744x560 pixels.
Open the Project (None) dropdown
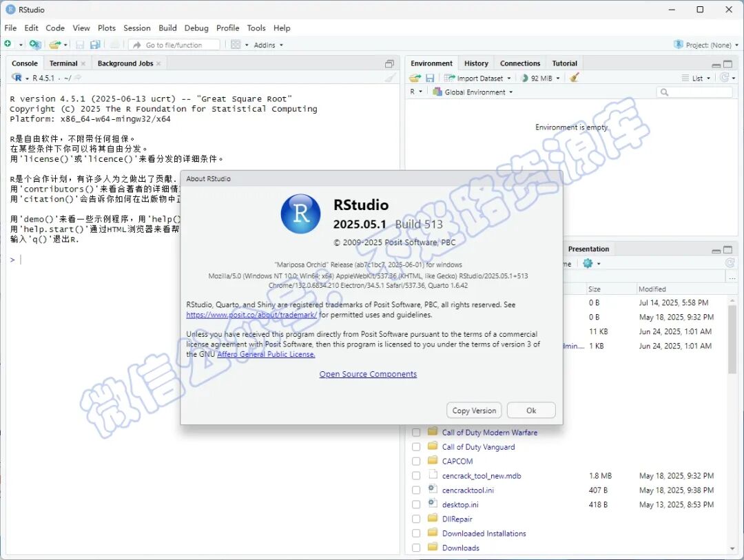[706, 45]
